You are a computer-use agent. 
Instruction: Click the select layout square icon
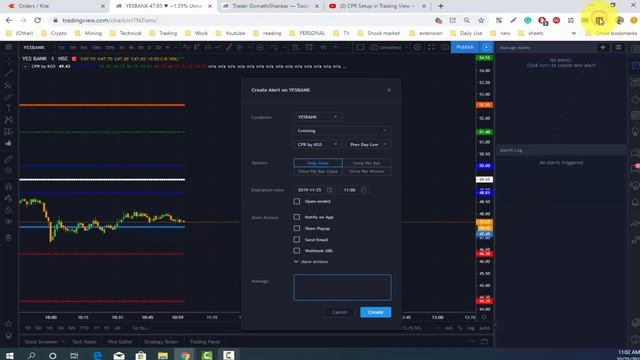tap(360, 47)
